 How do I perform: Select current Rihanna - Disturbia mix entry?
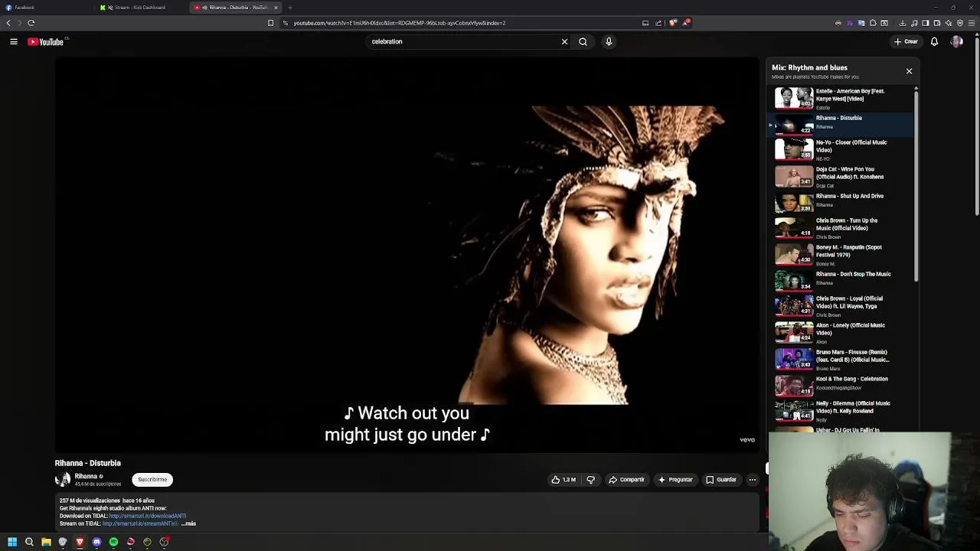pos(842,124)
